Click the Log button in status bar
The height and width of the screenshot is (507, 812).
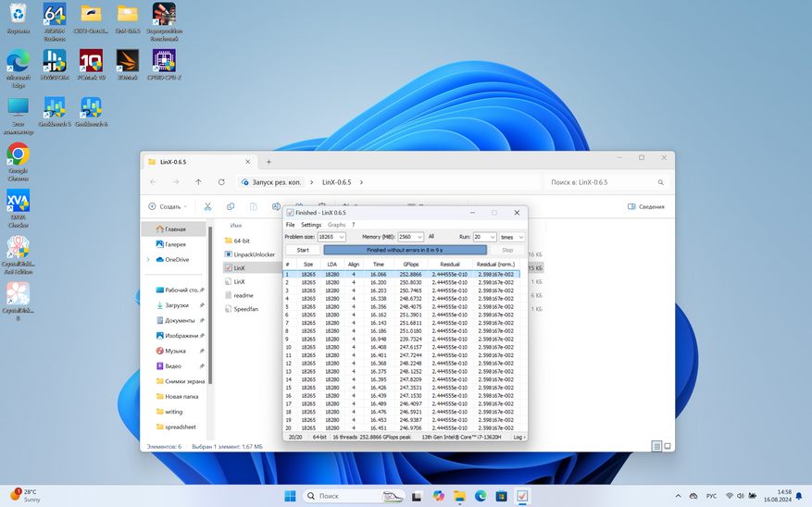point(518,437)
